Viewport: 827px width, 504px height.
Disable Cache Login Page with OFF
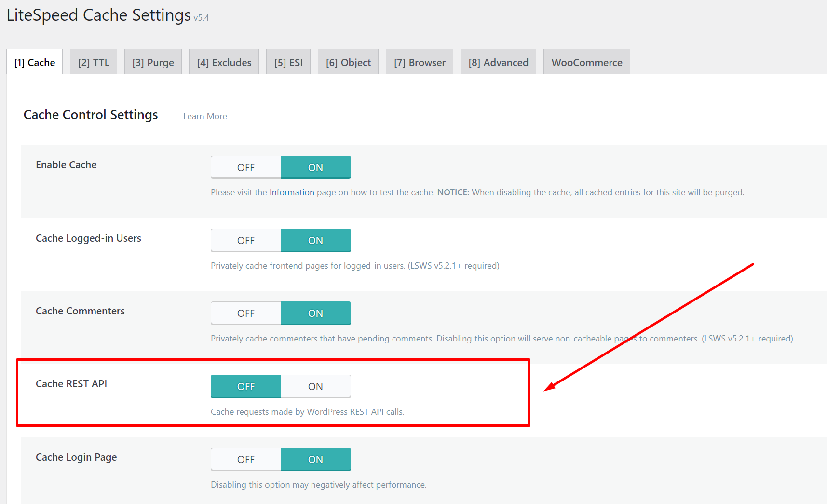pos(246,459)
